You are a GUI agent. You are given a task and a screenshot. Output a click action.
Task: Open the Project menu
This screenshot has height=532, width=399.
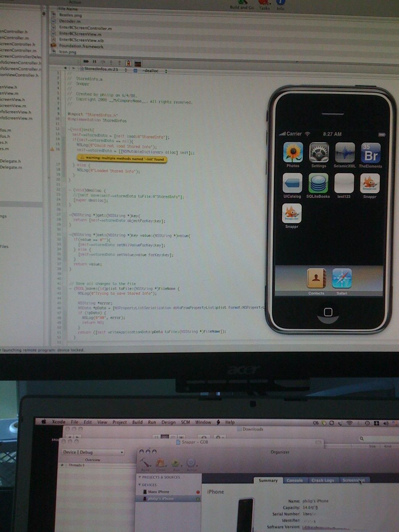(x=119, y=422)
